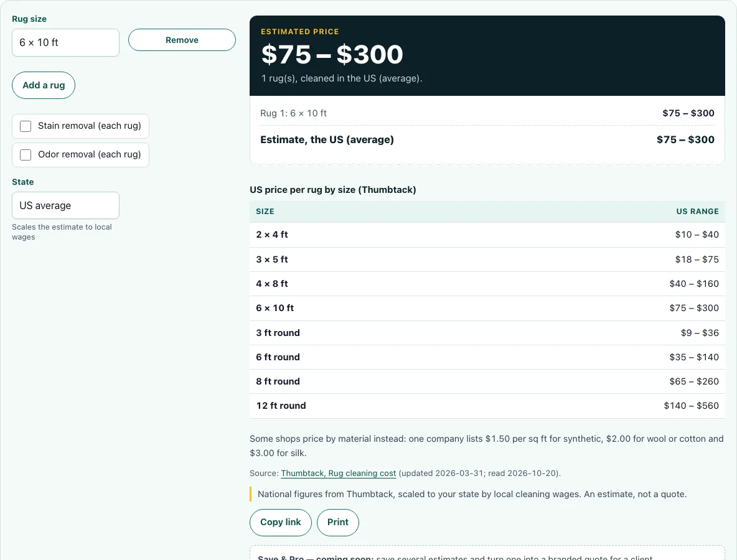Click the State field label

(23, 182)
